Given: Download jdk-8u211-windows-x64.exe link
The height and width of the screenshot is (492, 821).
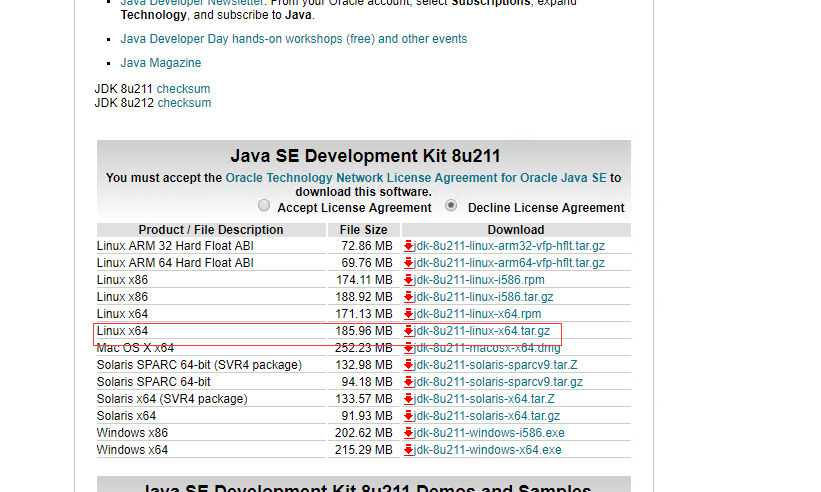Looking at the screenshot, I should pyautogui.click(x=487, y=450).
